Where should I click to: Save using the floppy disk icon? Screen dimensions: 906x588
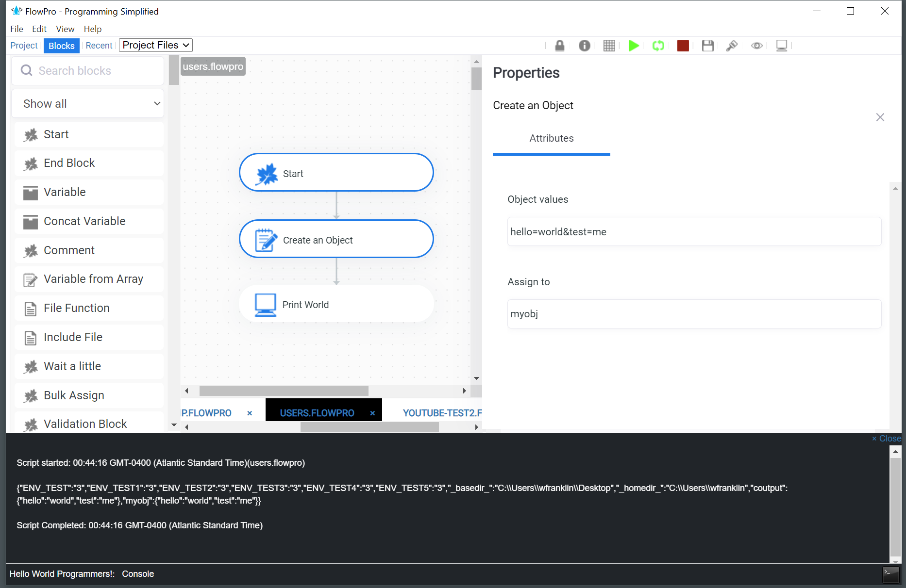click(708, 46)
